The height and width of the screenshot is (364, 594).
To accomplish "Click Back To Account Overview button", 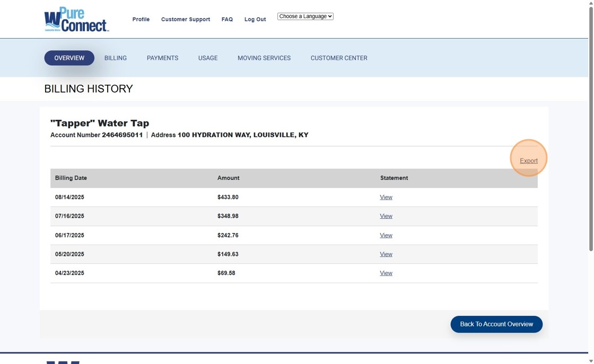I will click(x=496, y=324).
